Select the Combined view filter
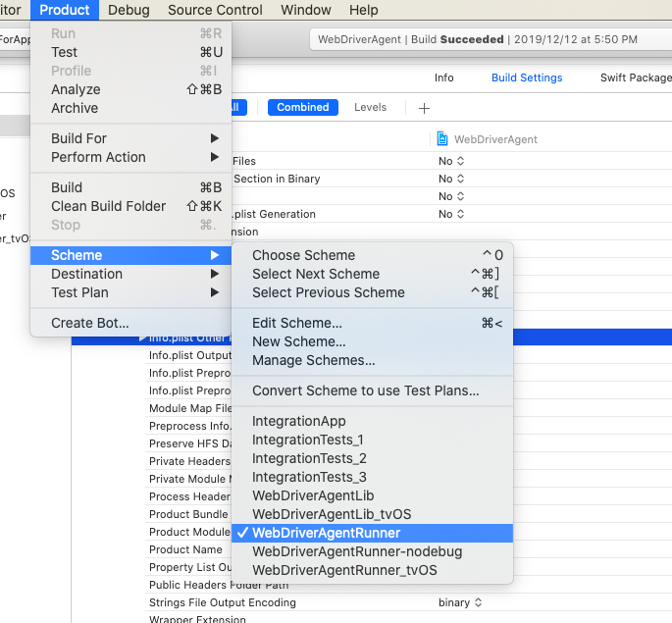Viewport: 672px width, 623px height. (302, 107)
